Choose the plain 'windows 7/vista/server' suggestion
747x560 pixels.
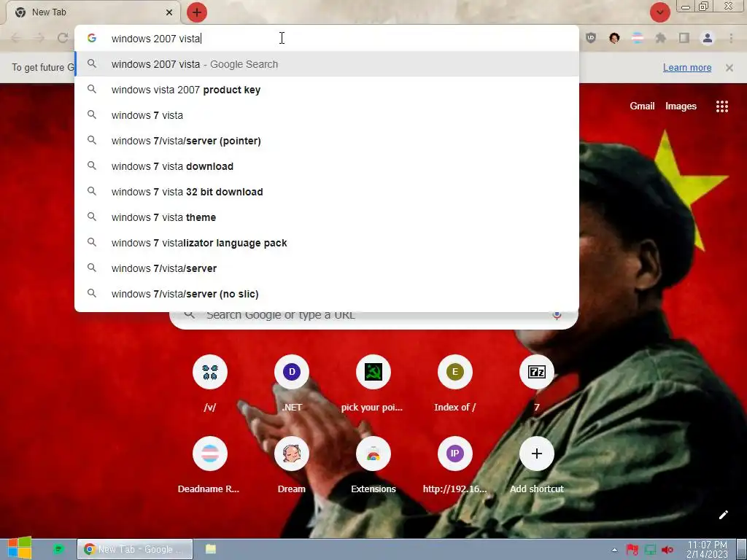[x=326, y=268]
